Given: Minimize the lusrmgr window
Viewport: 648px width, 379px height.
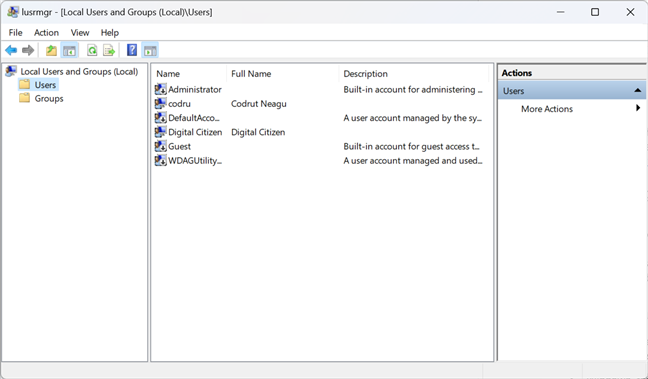Looking at the screenshot, I should tap(560, 12).
